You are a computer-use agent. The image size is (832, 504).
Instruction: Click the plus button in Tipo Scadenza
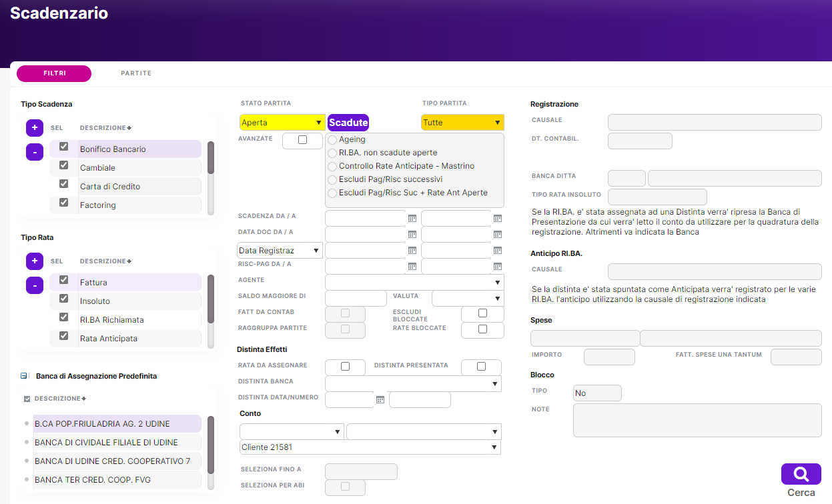click(35, 128)
